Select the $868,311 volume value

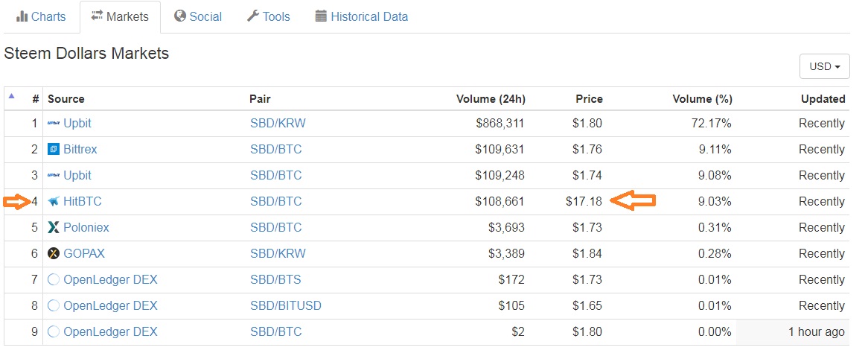click(x=500, y=123)
